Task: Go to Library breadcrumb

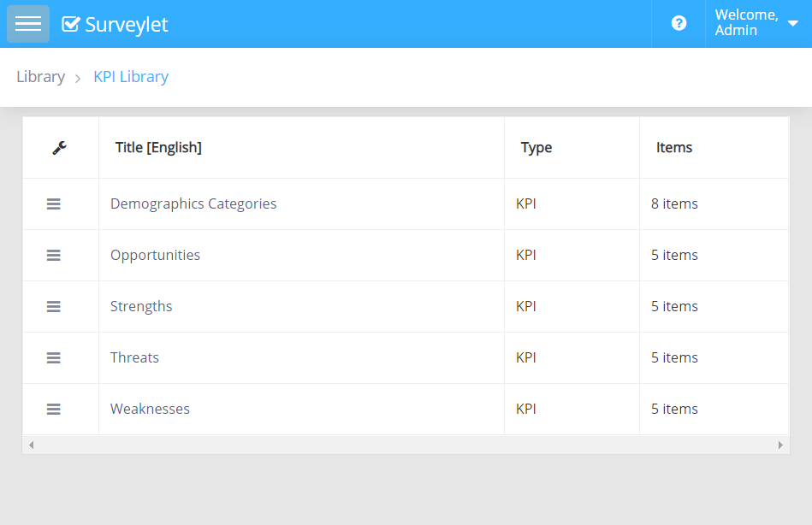Action: 40,77
